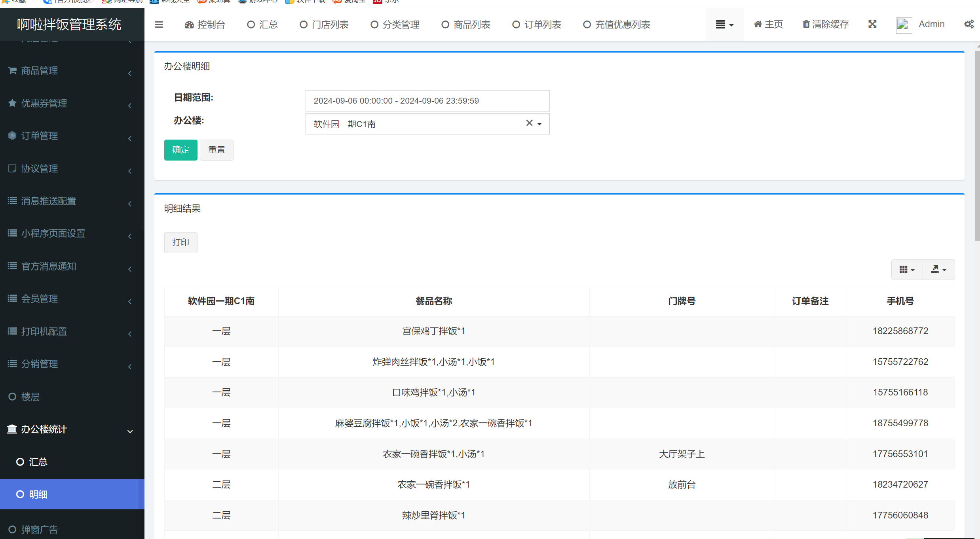
Task: Select the 口味鸡拌饭*1,小汤*1 cell
Action: (x=434, y=393)
